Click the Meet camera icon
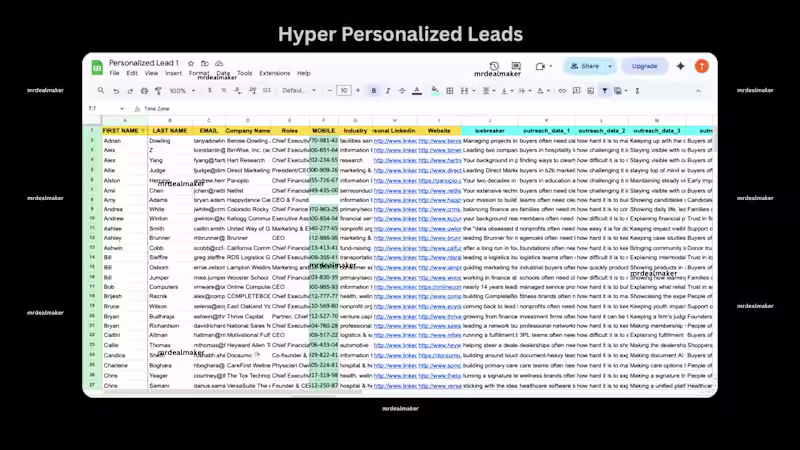 pyautogui.click(x=540, y=66)
